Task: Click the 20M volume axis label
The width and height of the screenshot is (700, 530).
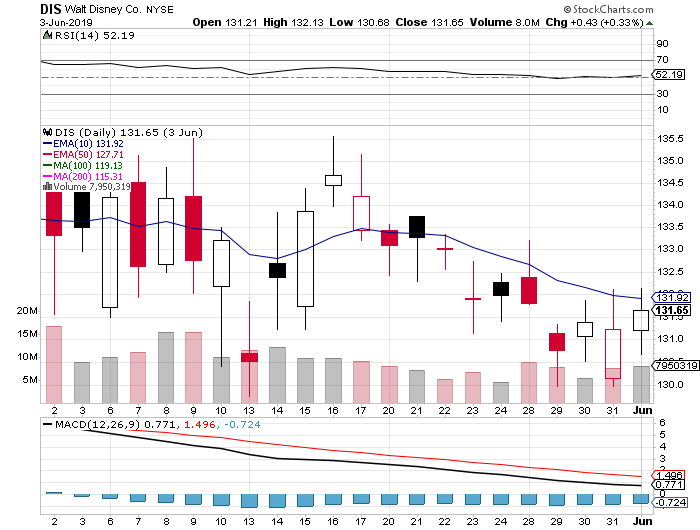Action: [x=28, y=311]
